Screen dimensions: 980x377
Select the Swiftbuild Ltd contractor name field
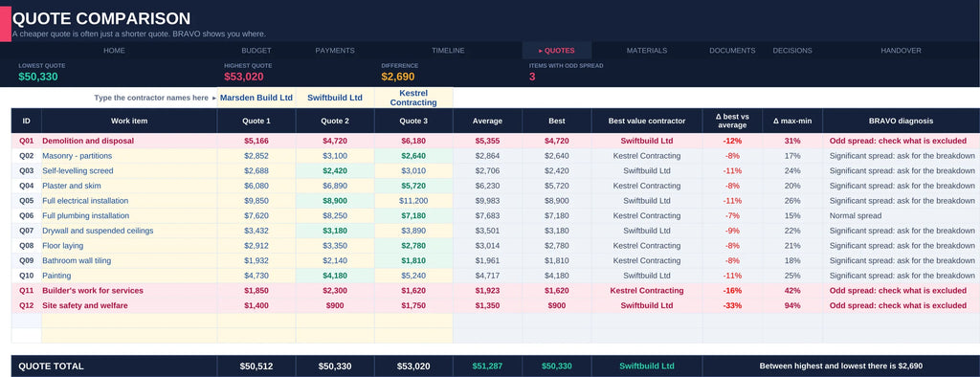pyautogui.click(x=335, y=98)
